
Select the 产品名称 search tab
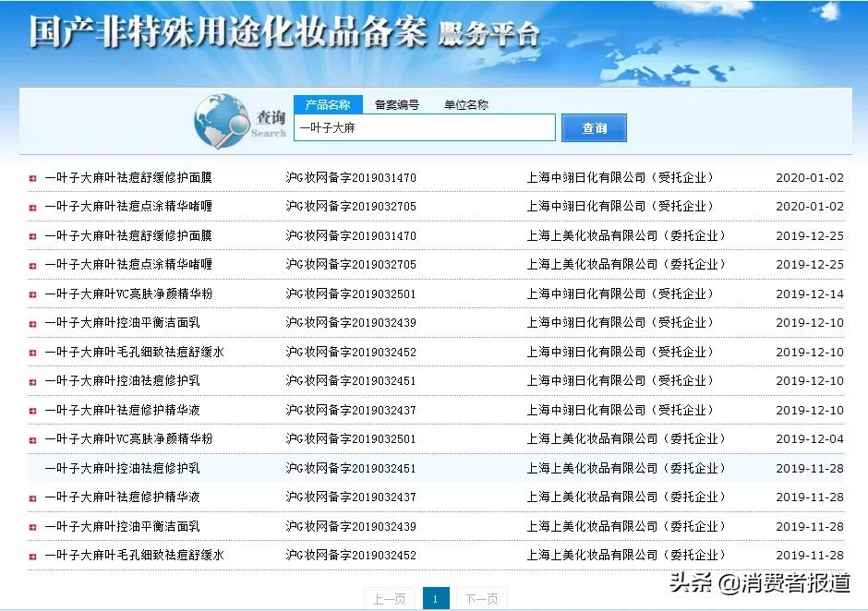[x=328, y=104]
